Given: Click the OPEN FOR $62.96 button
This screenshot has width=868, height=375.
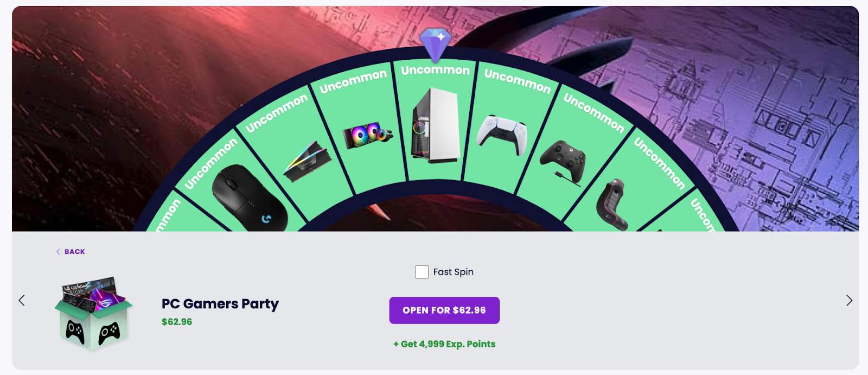Looking at the screenshot, I should 444,310.
